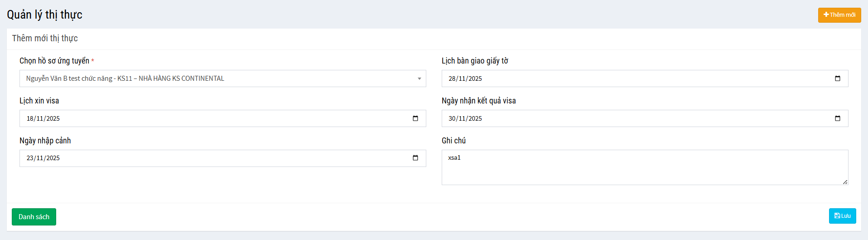
Task: Click the floppy disk icon on Lưu
Action: [x=837, y=216]
